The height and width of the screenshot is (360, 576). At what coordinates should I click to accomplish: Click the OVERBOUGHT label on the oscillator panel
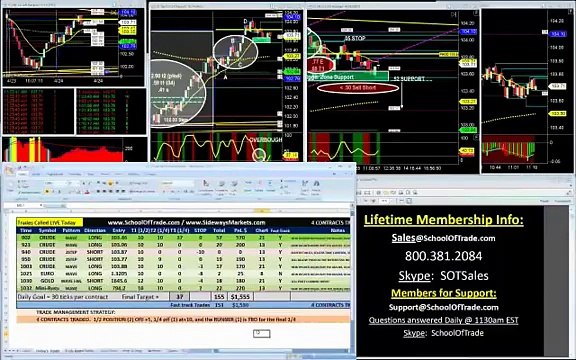pyautogui.click(x=265, y=140)
